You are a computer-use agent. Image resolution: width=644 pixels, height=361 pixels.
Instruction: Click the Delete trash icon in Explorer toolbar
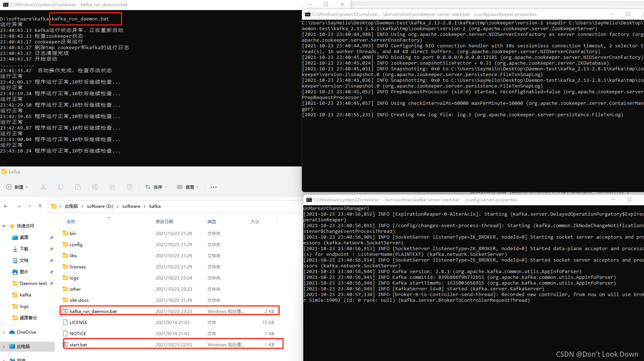point(130,187)
